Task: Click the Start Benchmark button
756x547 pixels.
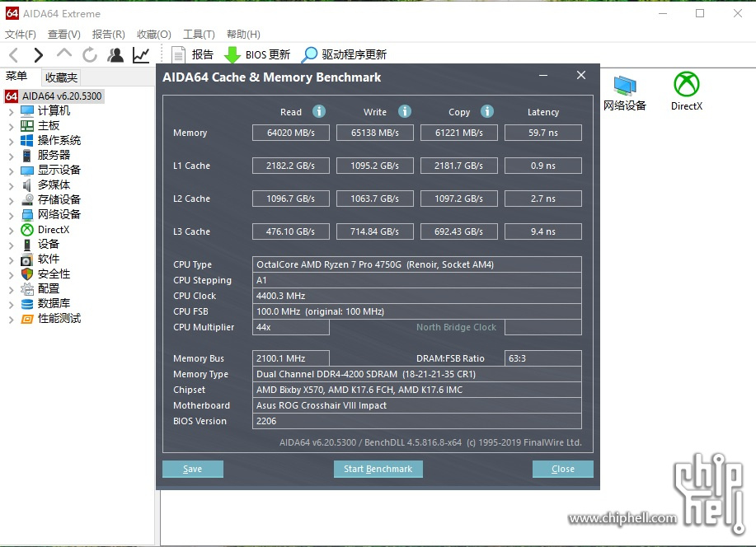Action: pyautogui.click(x=378, y=469)
